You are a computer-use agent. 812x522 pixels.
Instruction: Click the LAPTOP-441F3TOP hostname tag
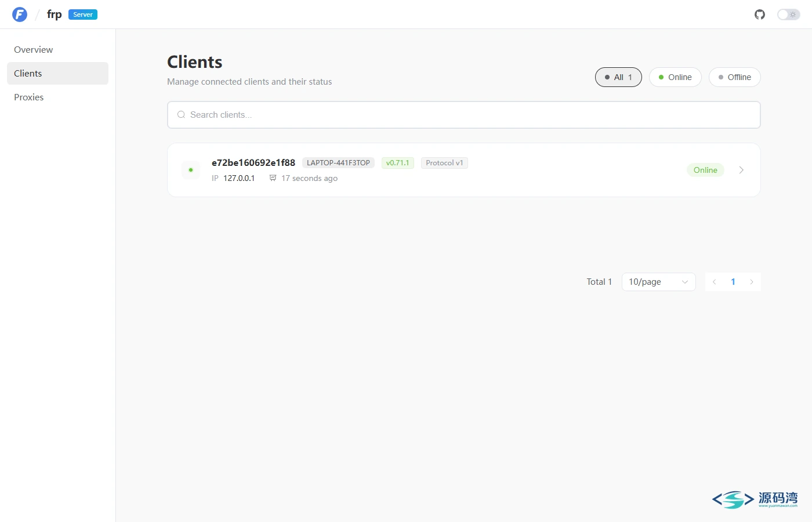pos(338,163)
